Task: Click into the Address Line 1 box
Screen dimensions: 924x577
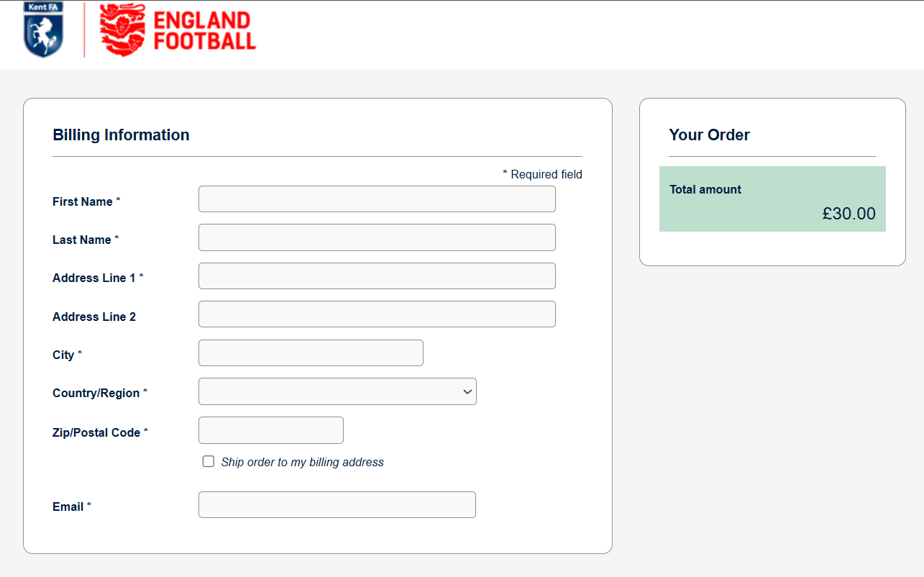Action: [377, 276]
